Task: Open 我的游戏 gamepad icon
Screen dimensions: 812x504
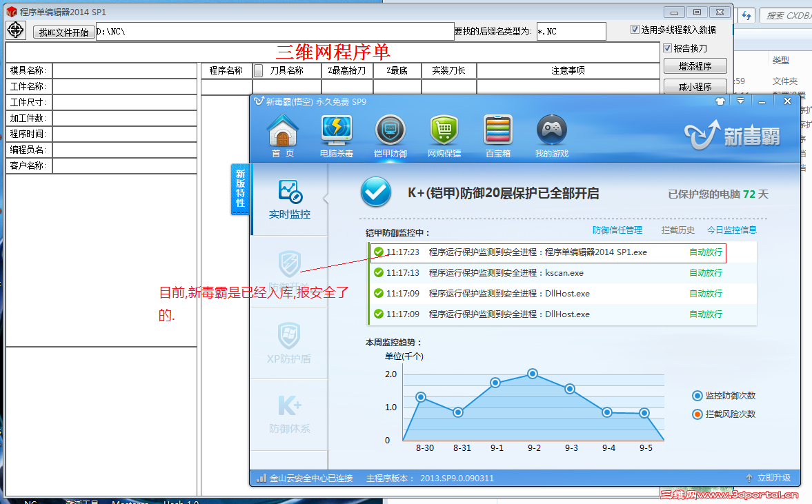Action: click(552, 136)
